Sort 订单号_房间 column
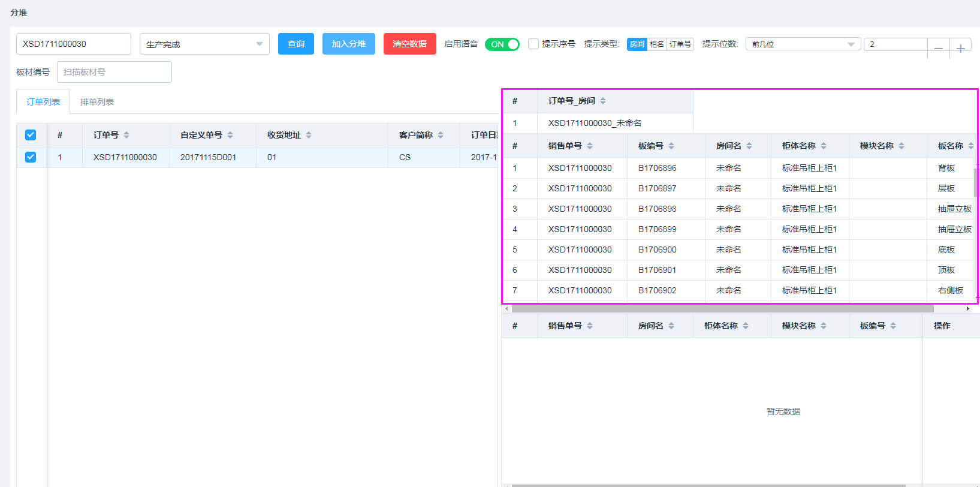 603,101
